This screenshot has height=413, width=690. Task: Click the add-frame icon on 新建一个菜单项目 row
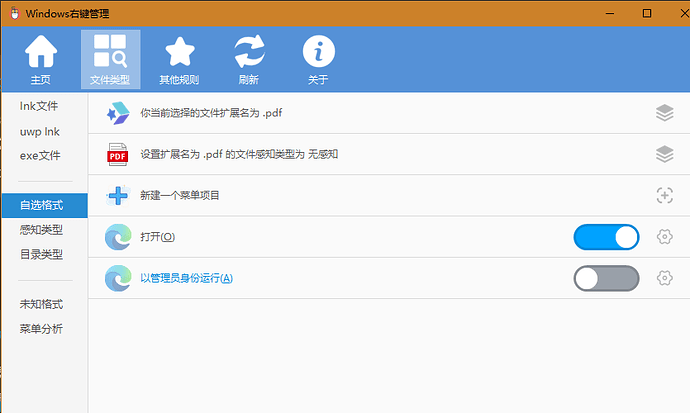(x=664, y=195)
